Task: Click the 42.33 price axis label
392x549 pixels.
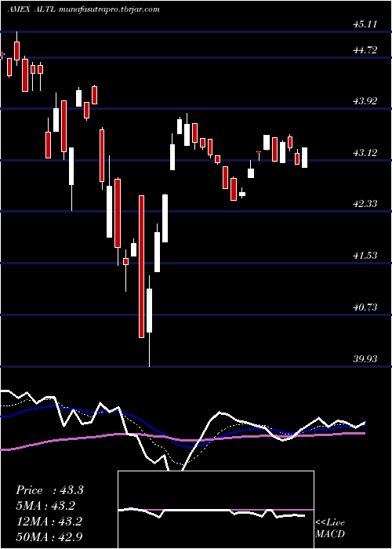Action: click(x=365, y=204)
